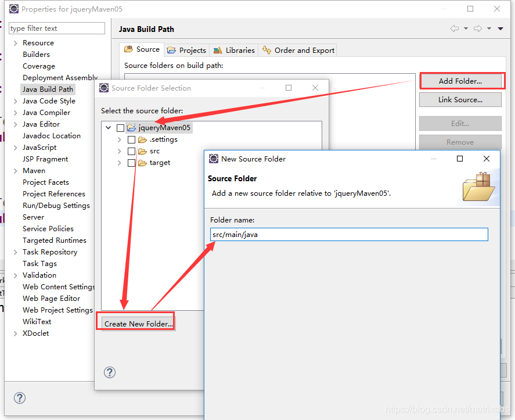This screenshot has width=515, height=420.
Task: Collapse the jqueryMaven05 tree node
Action: (x=109, y=128)
